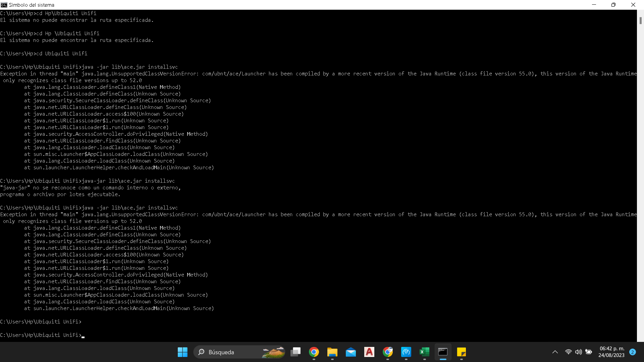
Task: Open the second Chrome profile icon
Action: tap(388, 352)
